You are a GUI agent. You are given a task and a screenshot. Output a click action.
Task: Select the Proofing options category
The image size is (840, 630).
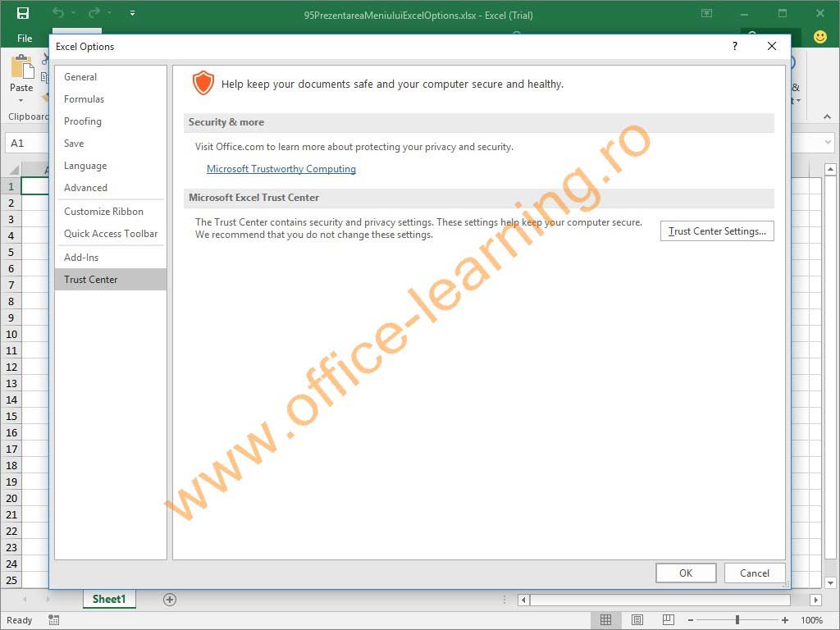(x=111, y=121)
